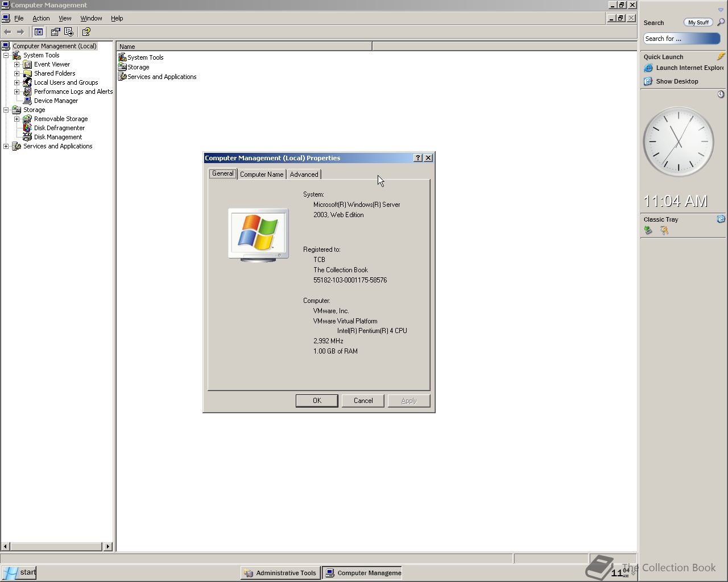Click the Disk Defragmenter icon
This screenshot has height=582, width=728.
pyautogui.click(x=27, y=128)
